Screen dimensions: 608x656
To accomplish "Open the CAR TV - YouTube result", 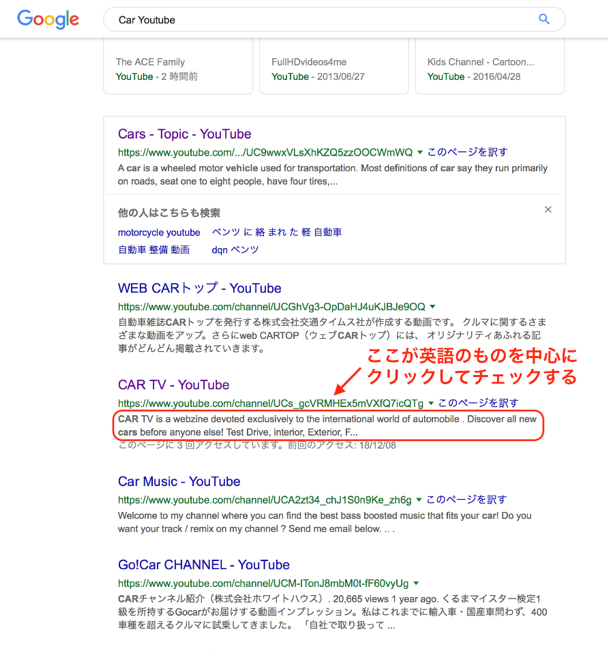I will point(173,385).
